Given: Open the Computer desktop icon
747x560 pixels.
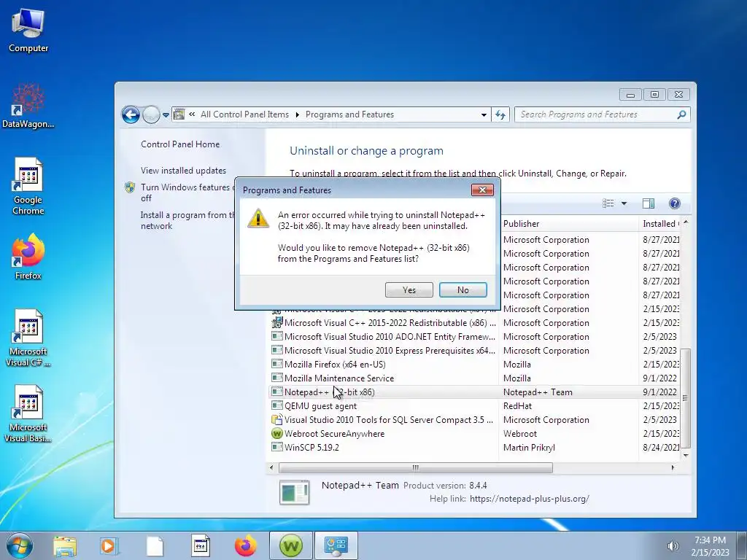Looking at the screenshot, I should pos(28,31).
